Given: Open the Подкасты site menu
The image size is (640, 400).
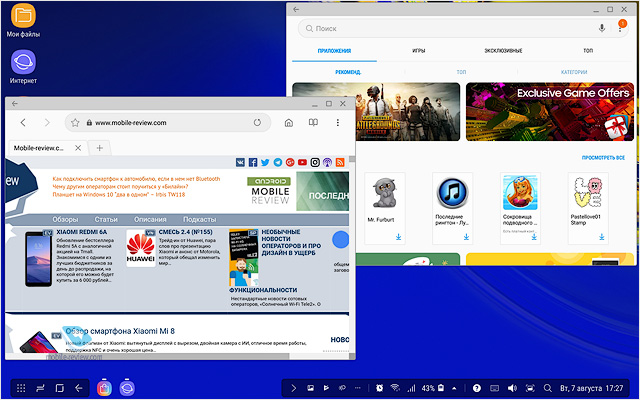Looking at the screenshot, I should tap(200, 220).
